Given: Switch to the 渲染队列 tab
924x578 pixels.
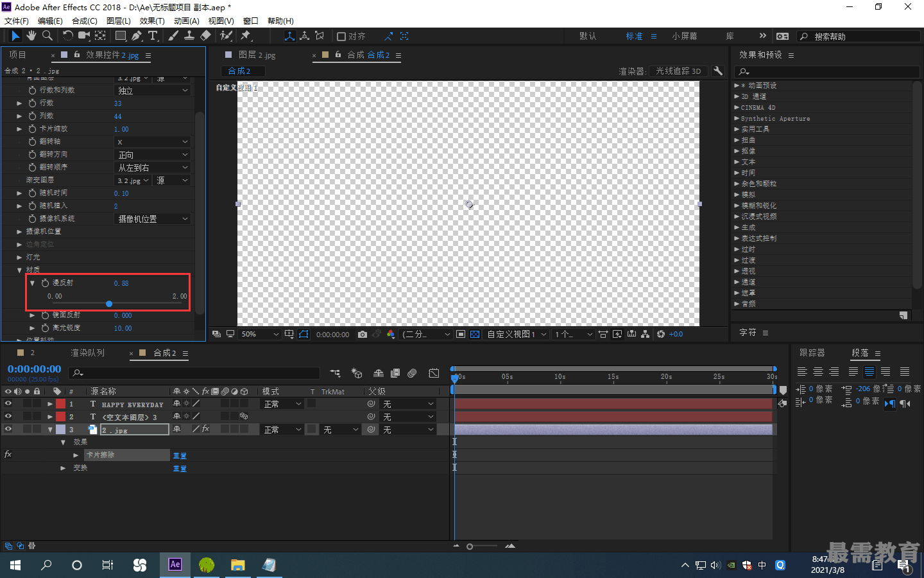Looking at the screenshot, I should click(87, 353).
